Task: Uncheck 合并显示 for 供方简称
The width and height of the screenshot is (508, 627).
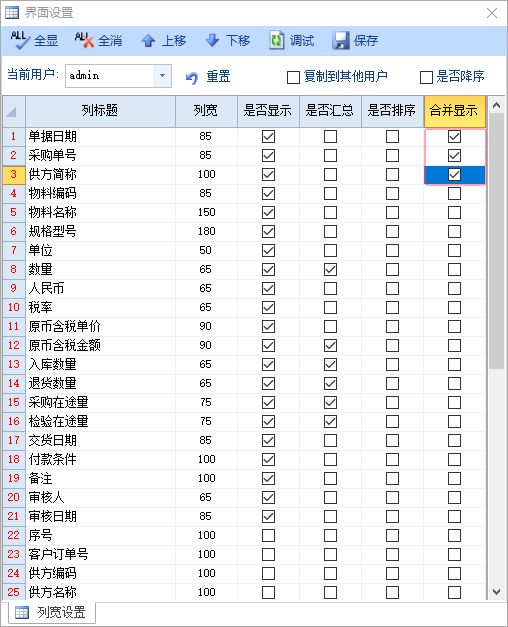Action: 454,174
